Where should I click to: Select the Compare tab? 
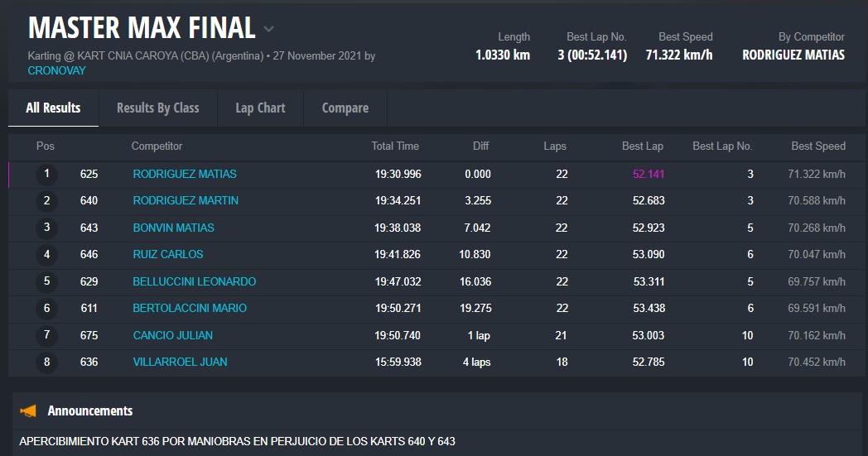(x=345, y=108)
